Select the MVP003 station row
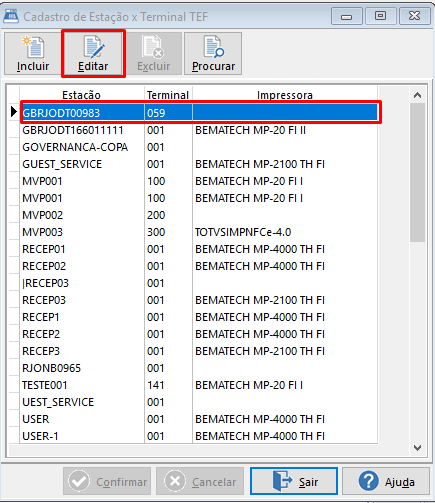Image resolution: width=435 pixels, height=503 pixels. (199, 232)
